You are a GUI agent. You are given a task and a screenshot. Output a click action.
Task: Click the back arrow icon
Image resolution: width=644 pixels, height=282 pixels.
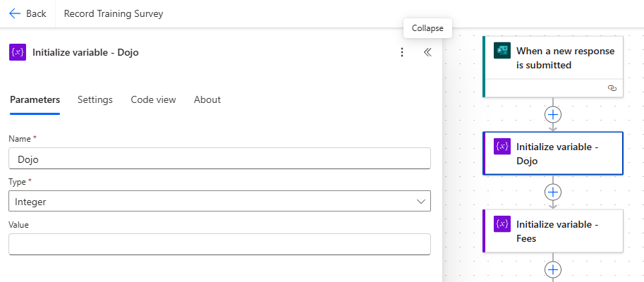tap(15, 14)
